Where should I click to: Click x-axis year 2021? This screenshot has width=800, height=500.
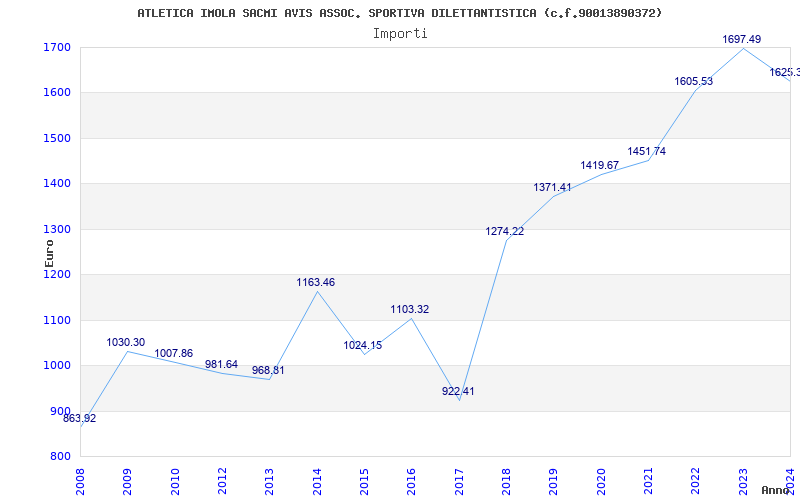click(x=648, y=482)
